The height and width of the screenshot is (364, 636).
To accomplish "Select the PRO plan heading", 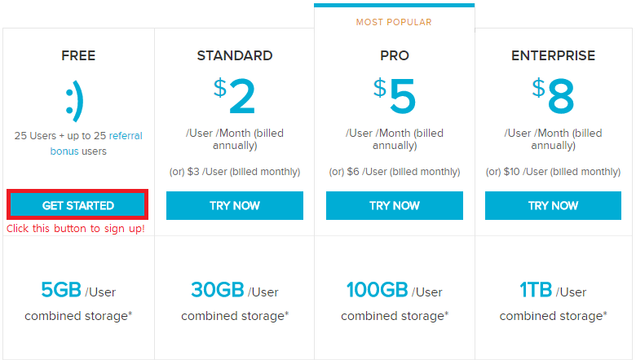I will point(395,56).
